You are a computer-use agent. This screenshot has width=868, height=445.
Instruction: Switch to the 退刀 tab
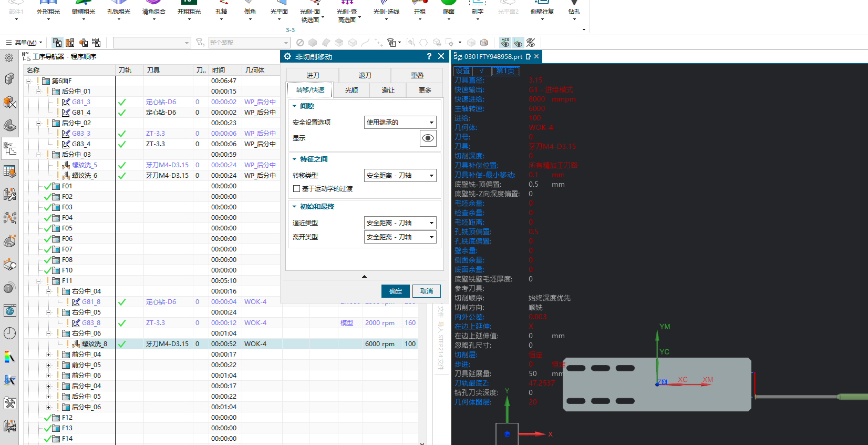click(x=365, y=76)
